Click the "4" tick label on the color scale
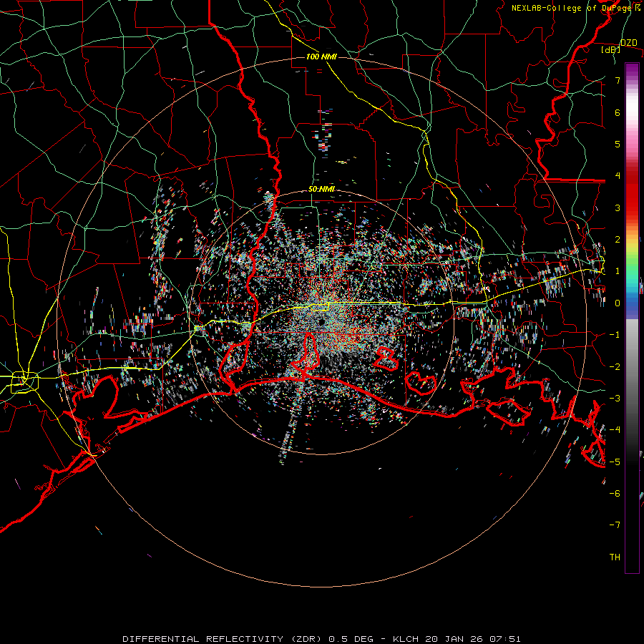 click(618, 176)
